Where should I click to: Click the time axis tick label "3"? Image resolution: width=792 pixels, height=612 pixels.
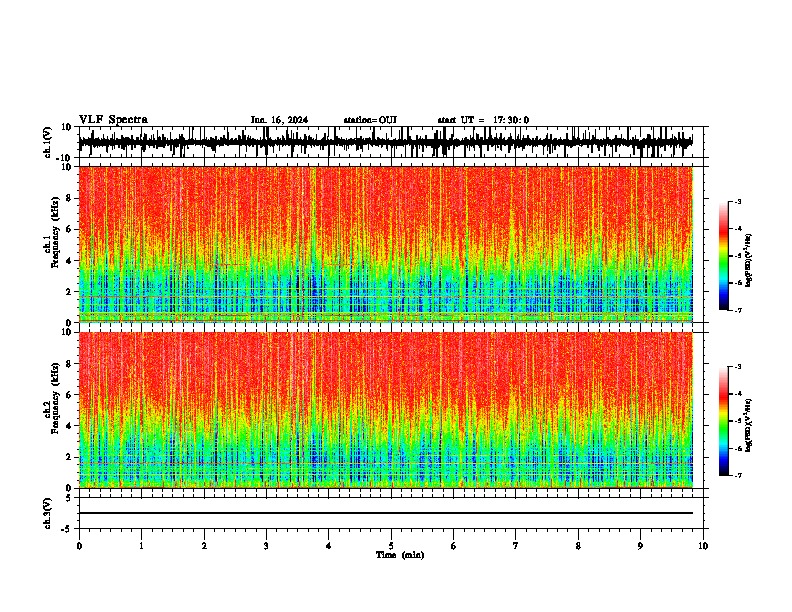point(266,546)
